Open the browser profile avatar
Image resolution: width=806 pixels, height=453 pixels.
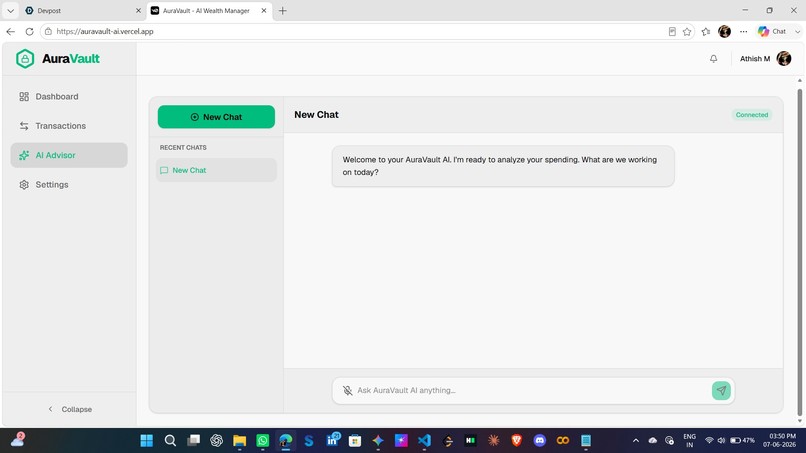724,31
